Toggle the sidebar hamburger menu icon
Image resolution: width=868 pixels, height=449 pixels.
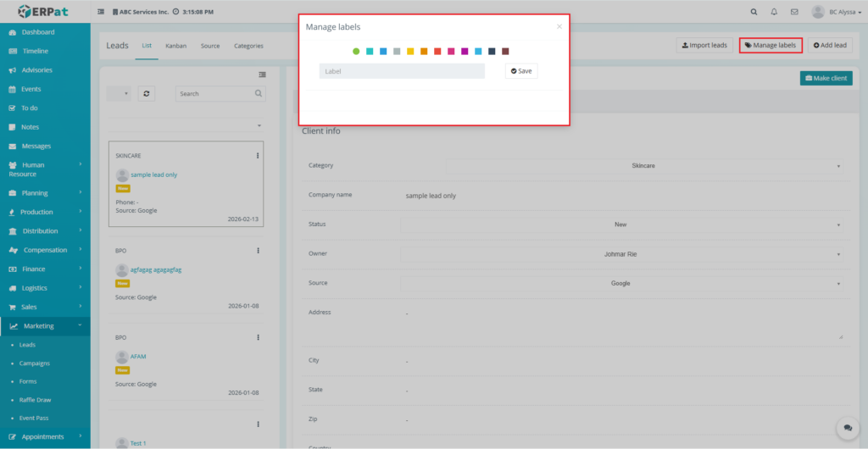click(102, 12)
